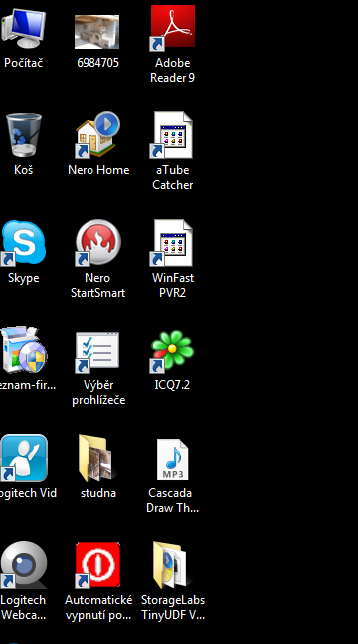Open the studna folder
This screenshot has height=644, width=358.
coord(97,458)
